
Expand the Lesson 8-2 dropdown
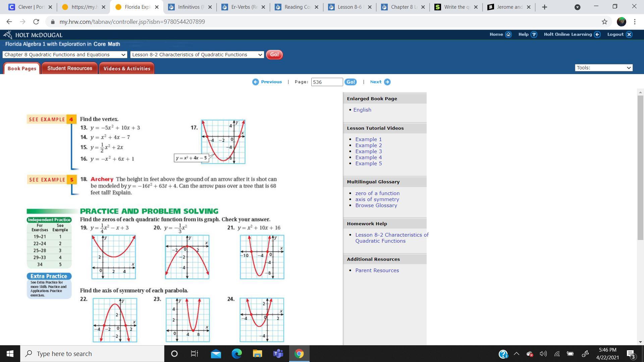197,55
